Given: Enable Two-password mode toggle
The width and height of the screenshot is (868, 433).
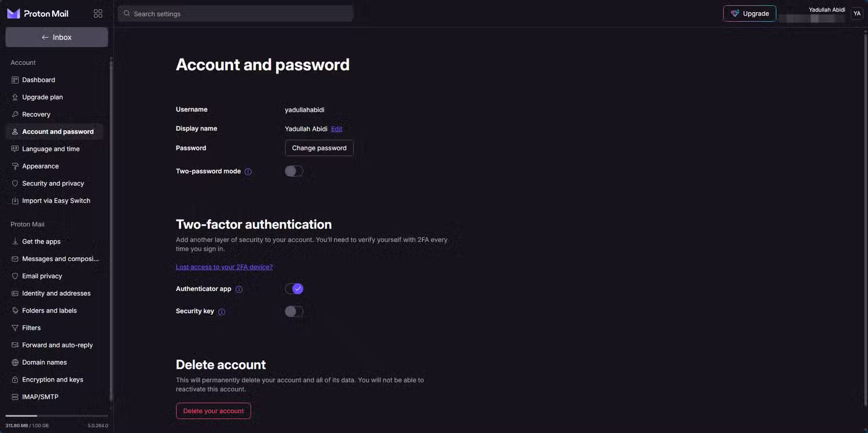Looking at the screenshot, I should coord(294,171).
